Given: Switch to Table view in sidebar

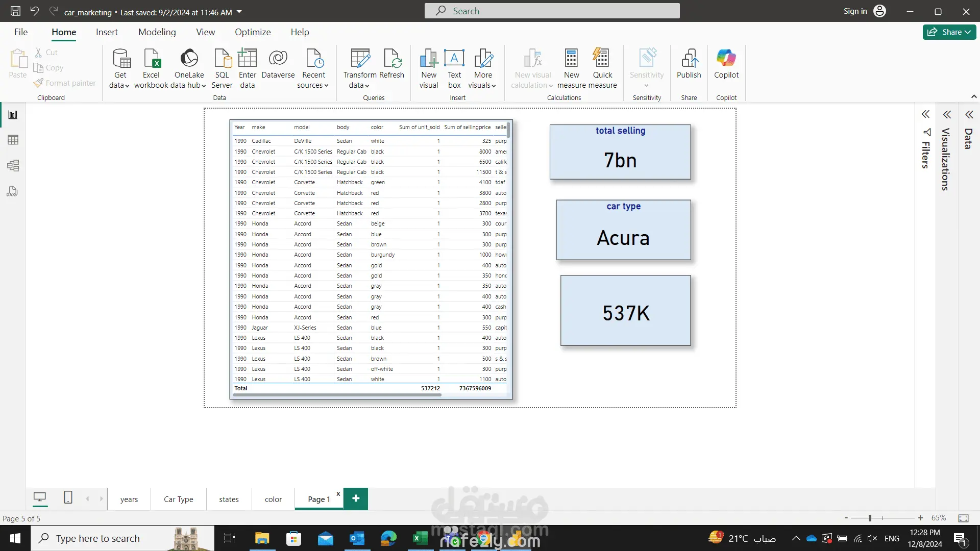Looking at the screenshot, I should 13,140.
